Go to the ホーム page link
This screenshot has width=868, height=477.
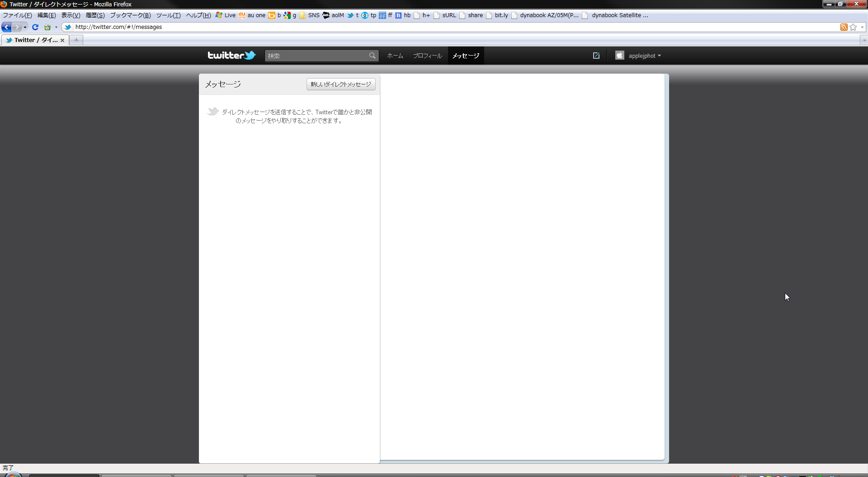[395, 56]
